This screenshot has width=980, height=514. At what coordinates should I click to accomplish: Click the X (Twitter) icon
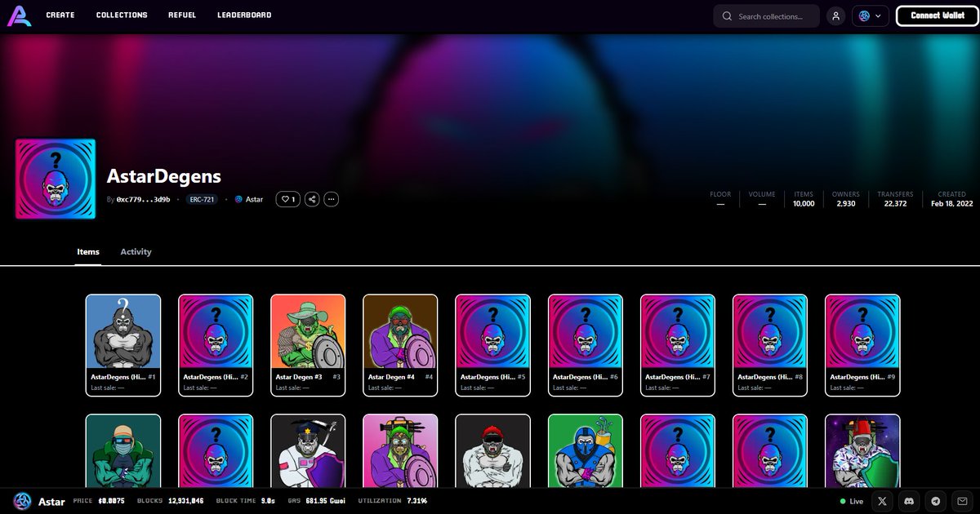click(x=882, y=501)
